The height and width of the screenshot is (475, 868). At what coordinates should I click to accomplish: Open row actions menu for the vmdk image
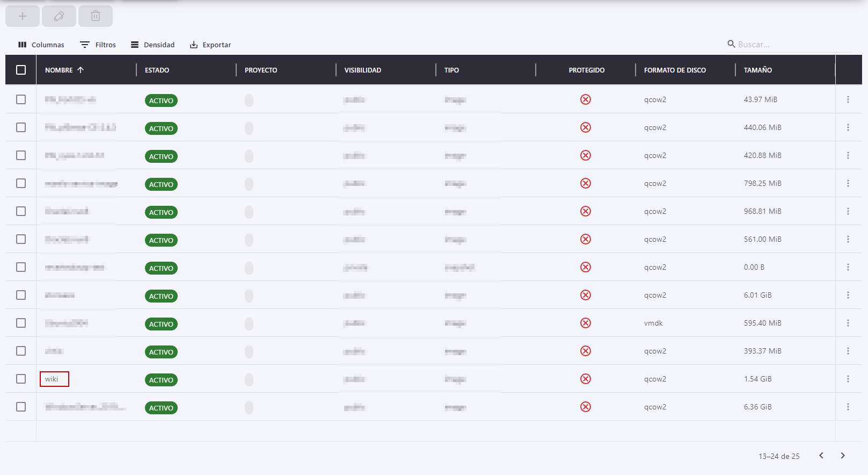pyautogui.click(x=848, y=323)
